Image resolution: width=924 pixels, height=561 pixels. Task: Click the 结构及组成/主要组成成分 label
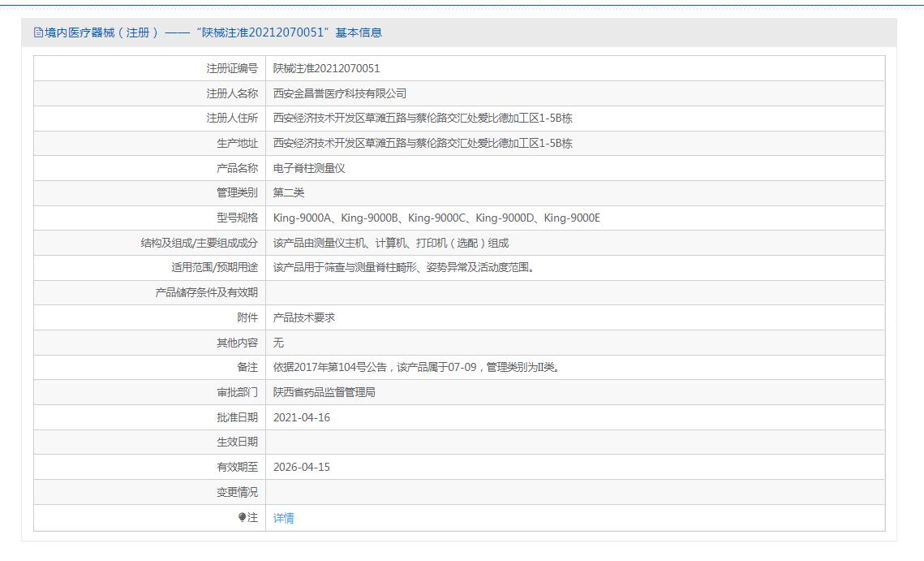click(200, 243)
